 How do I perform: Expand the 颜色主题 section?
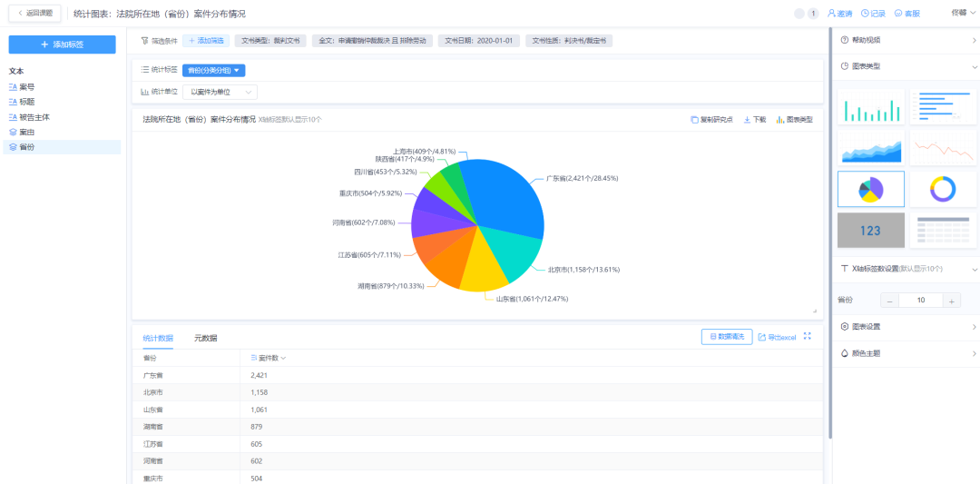tap(906, 353)
